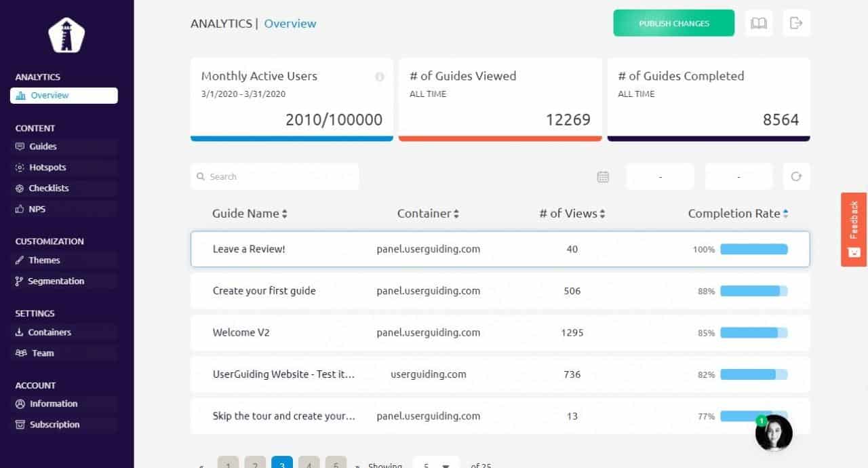Select the 'Create your first guide' name
The image size is (868, 468).
[x=264, y=291]
